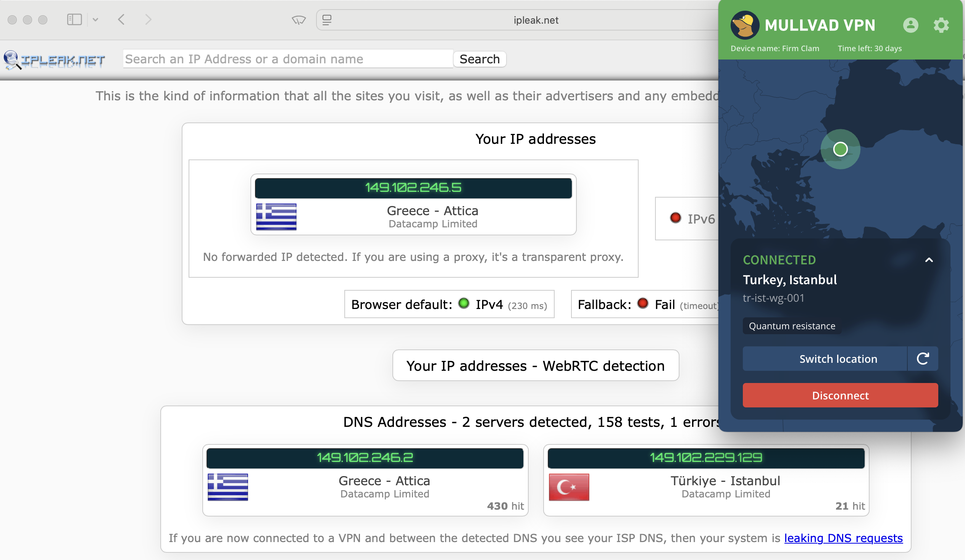
Task: Click the 21 hit counter
Action: (x=850, y=506)
